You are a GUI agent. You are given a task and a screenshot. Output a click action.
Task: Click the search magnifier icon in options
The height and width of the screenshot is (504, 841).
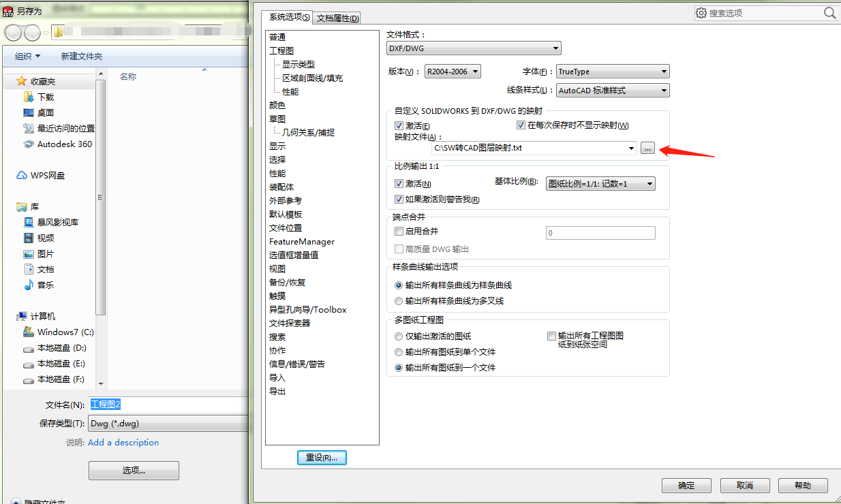coord(829,12)
